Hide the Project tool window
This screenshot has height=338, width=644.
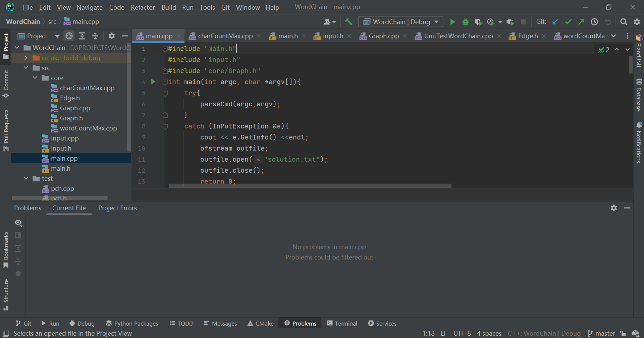[x=125, y=36]
